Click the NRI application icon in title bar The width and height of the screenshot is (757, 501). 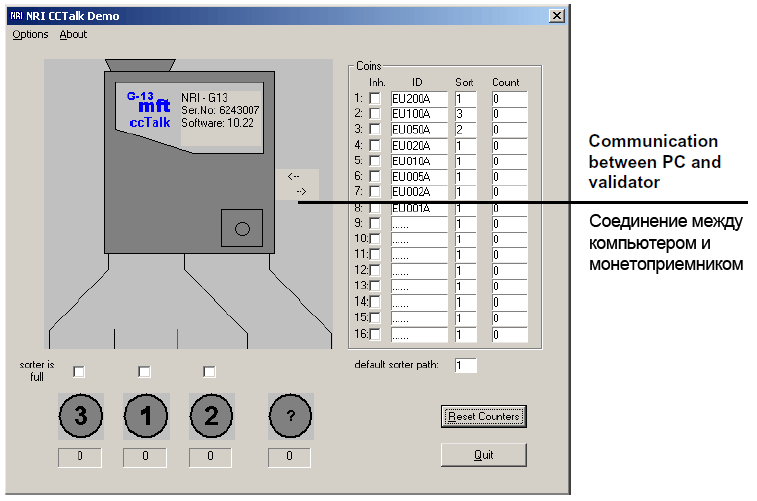15,15
